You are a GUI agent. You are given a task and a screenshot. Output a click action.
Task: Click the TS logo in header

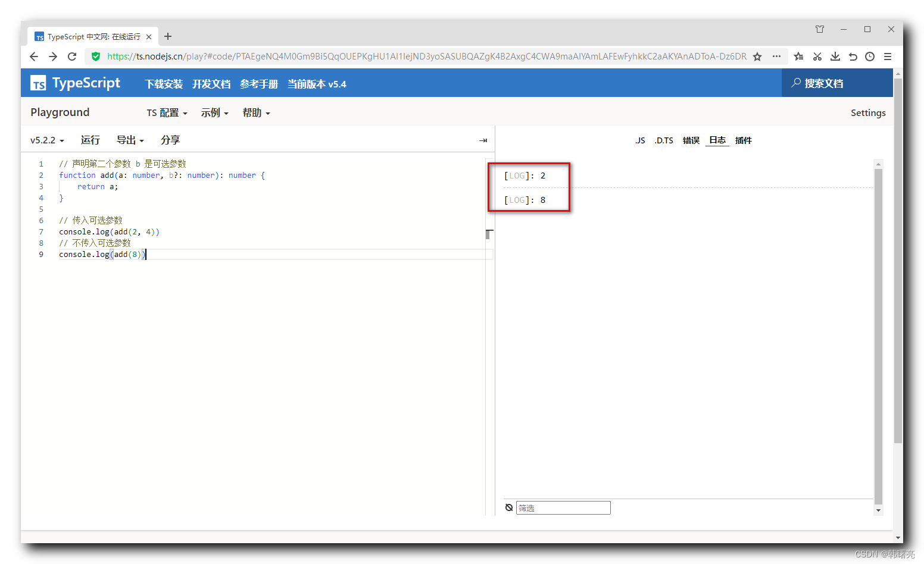38,83
